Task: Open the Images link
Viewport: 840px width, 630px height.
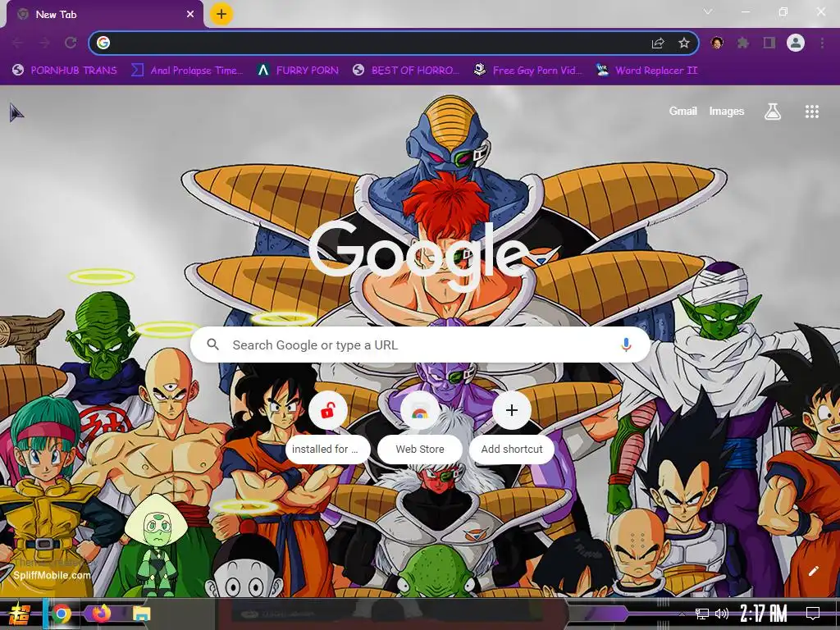Action: (x=727, y=111)
